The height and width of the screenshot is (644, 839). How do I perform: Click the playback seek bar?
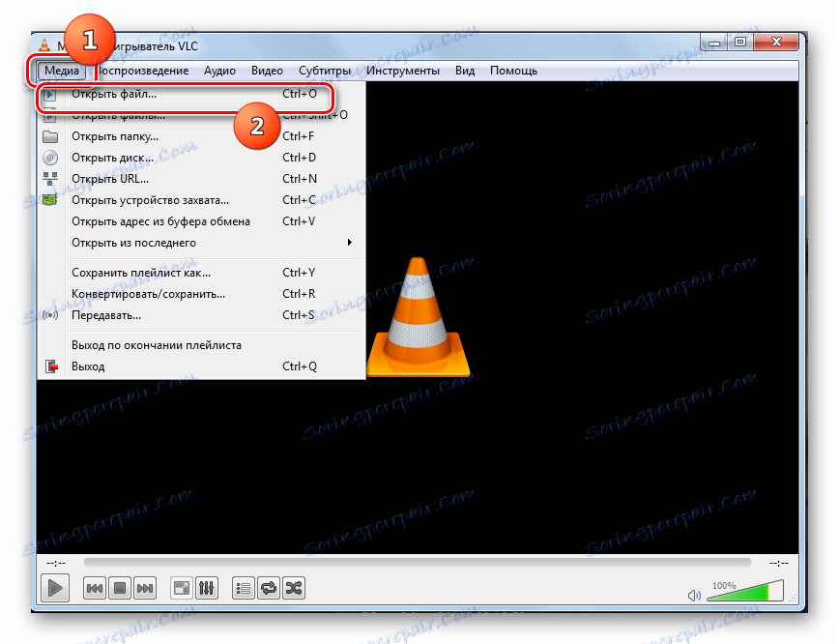point(418,562)
